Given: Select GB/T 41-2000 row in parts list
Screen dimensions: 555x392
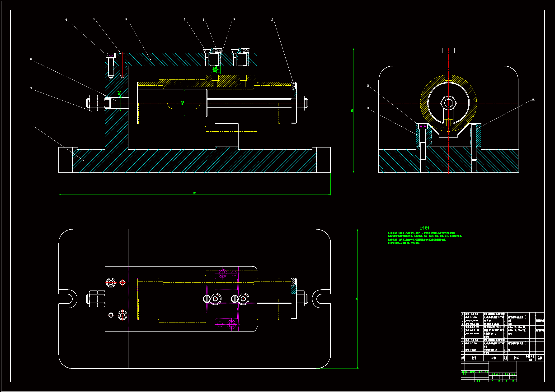Looking at the screenshot, I should [x=470, y=350].
